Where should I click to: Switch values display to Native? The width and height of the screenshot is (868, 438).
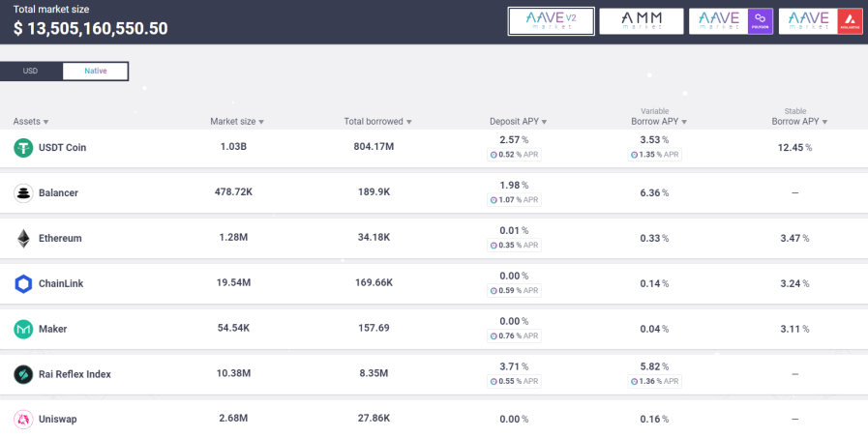(95, 71)
